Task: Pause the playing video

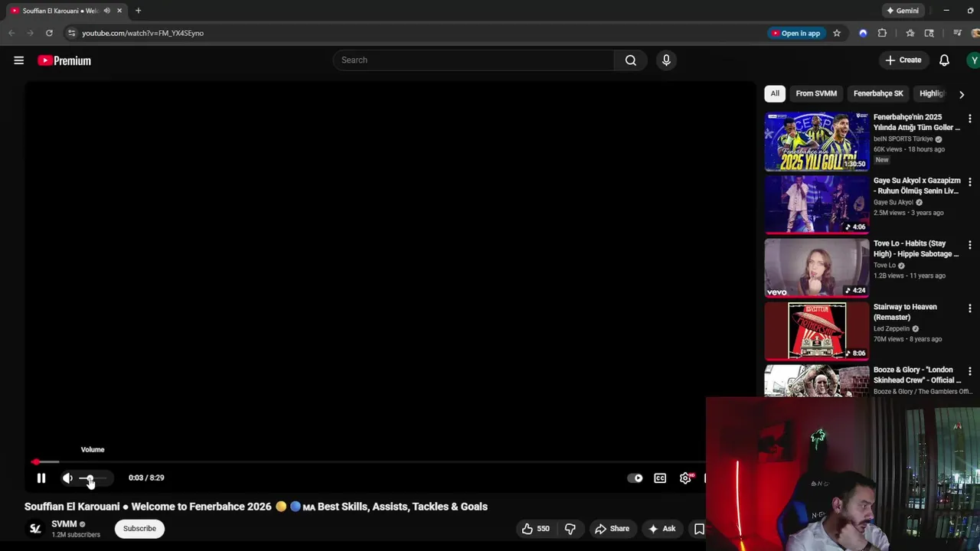Action: pos(41,478)
